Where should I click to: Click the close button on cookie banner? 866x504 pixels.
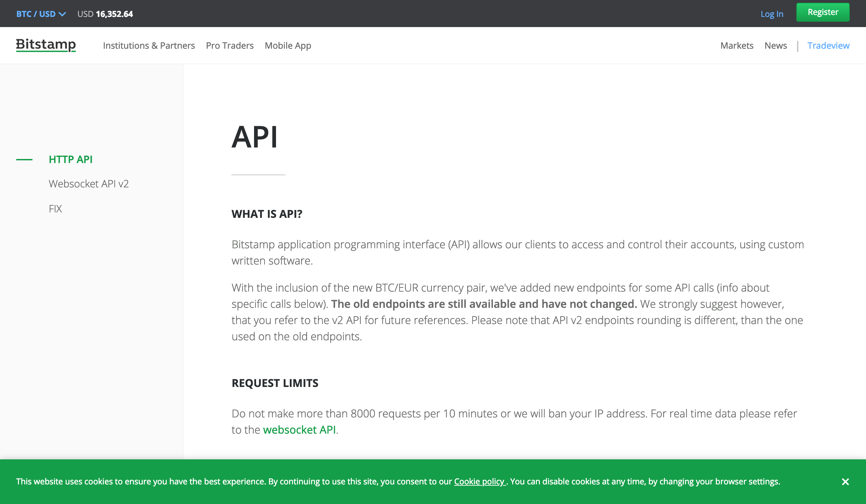[845, 481]
